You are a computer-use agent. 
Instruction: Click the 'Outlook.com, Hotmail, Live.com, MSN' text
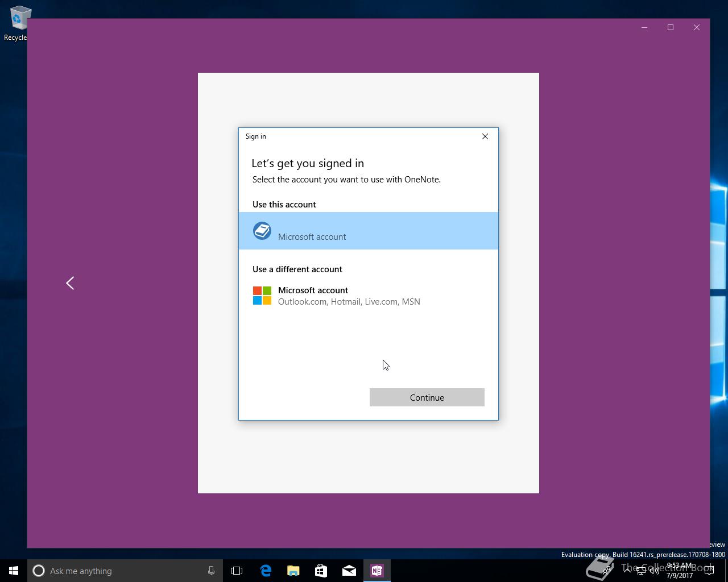(349, 302)
